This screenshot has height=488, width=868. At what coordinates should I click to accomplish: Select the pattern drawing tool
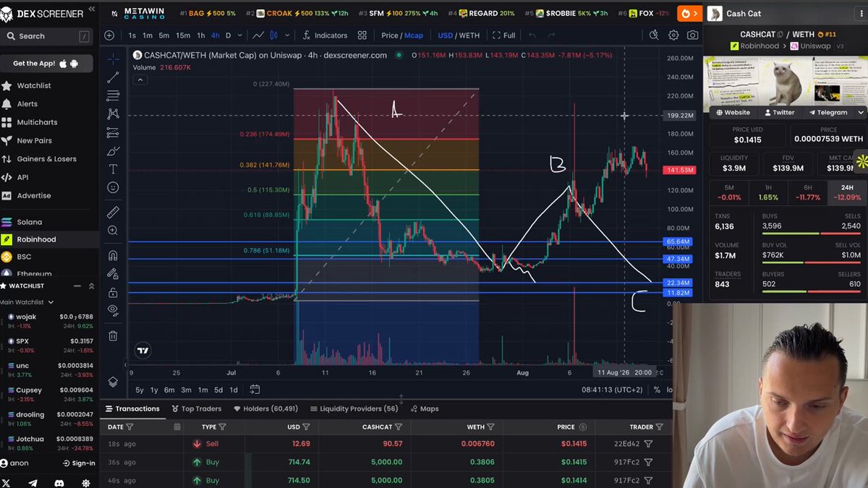coord(113,114)
